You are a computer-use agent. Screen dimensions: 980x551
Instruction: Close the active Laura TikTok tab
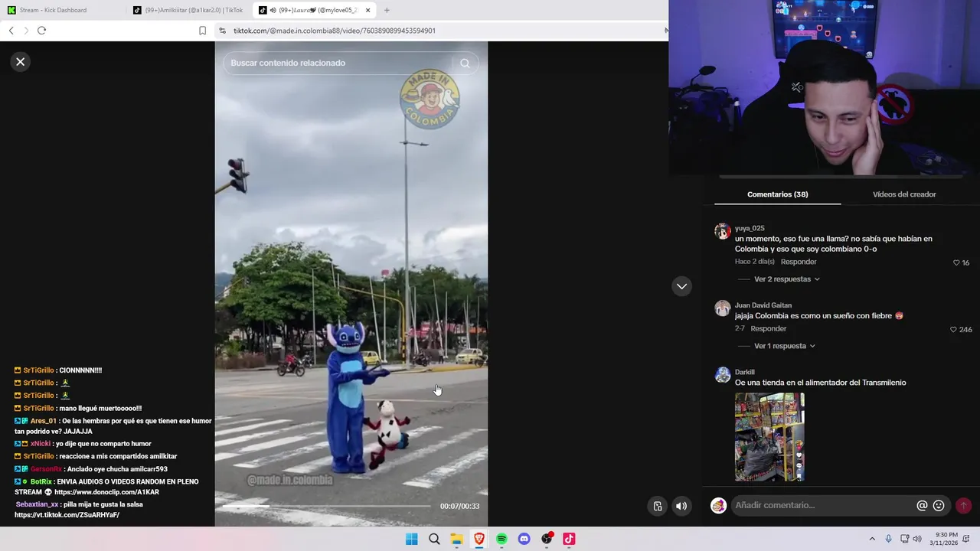[x=367, y=10]
